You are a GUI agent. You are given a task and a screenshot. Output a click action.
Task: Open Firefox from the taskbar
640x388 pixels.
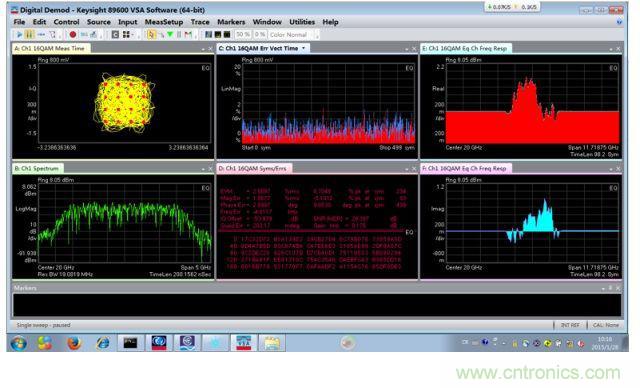click(74, 343)
